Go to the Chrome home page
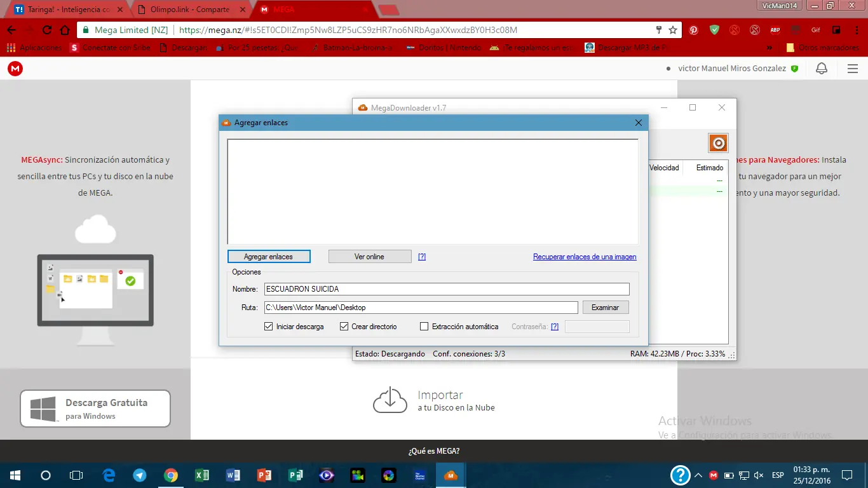 [x=65, y=30]
